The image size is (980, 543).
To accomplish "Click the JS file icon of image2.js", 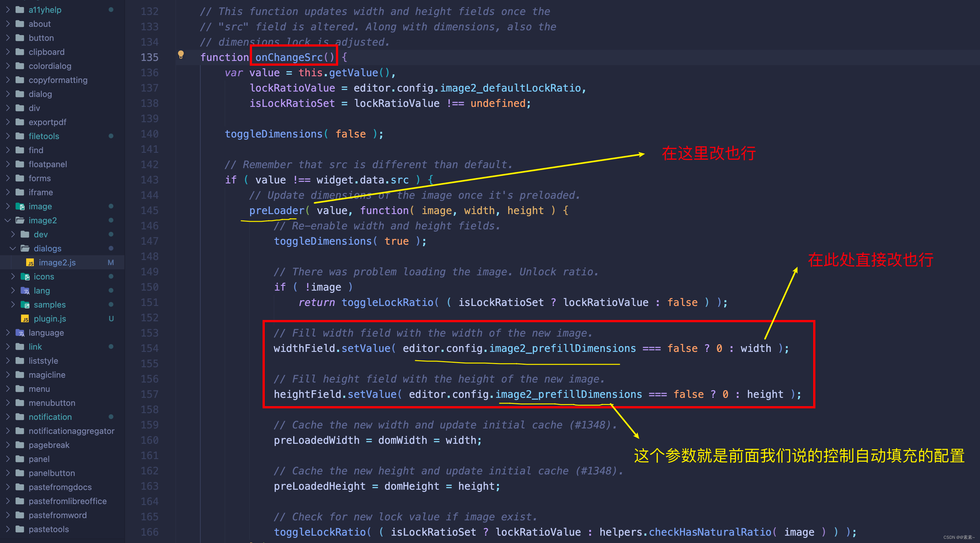I will [30, 263].
